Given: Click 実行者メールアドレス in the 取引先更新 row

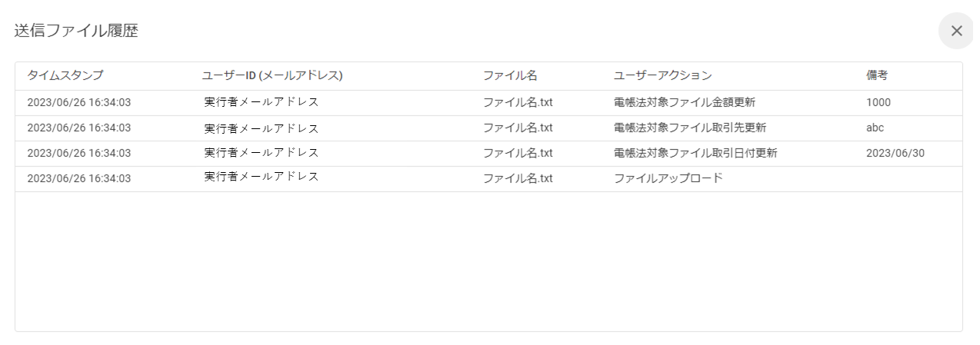Looking at the screenshot, I should coord(262,128).
